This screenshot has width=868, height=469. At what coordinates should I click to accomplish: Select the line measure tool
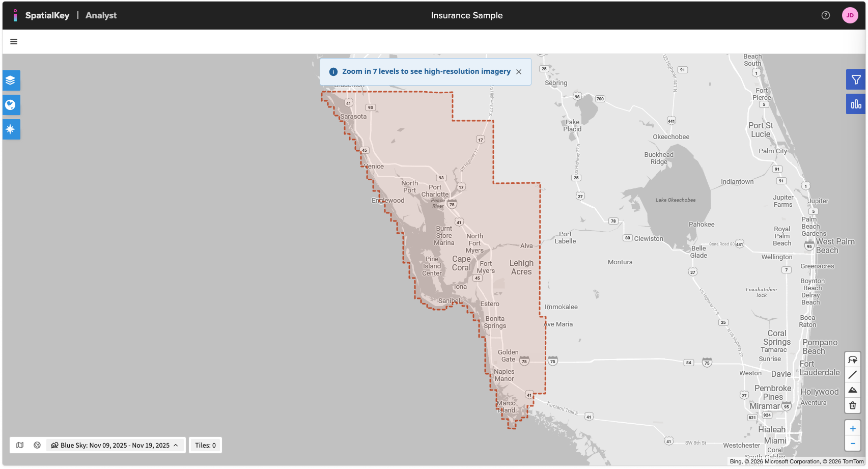coord(853,375)
